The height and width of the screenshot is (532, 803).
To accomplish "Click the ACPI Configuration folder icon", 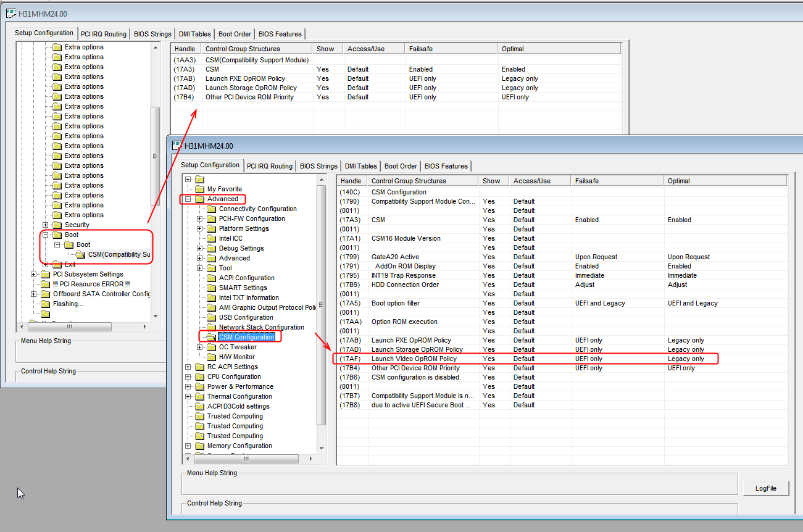I will [212, 278].
